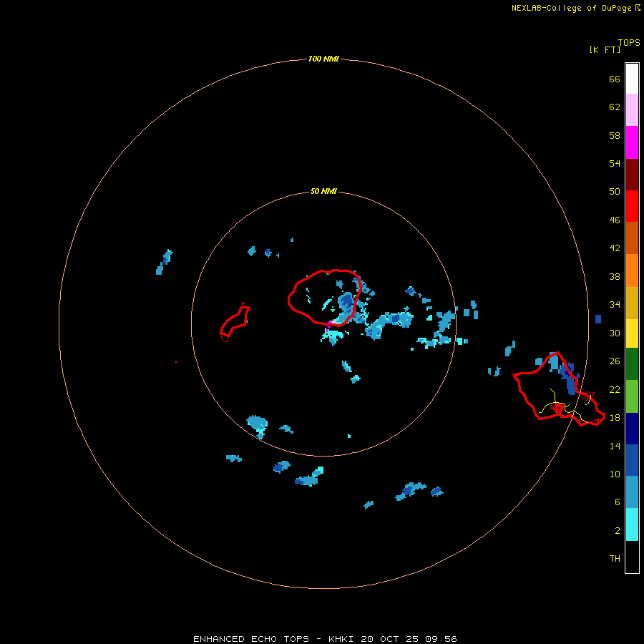Screen dimensions: 644x644
Task: Click the legend value '38'
Action: click(615, 277)
